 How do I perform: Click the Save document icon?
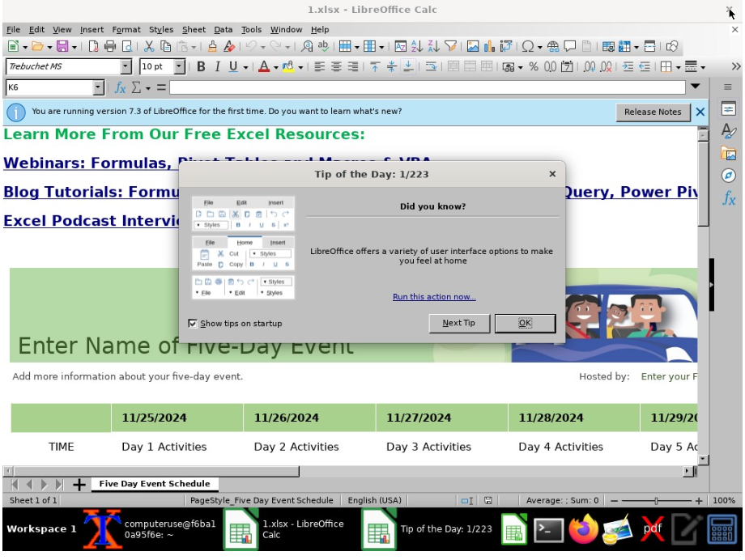pyautogui.click(x=62, y=46)
